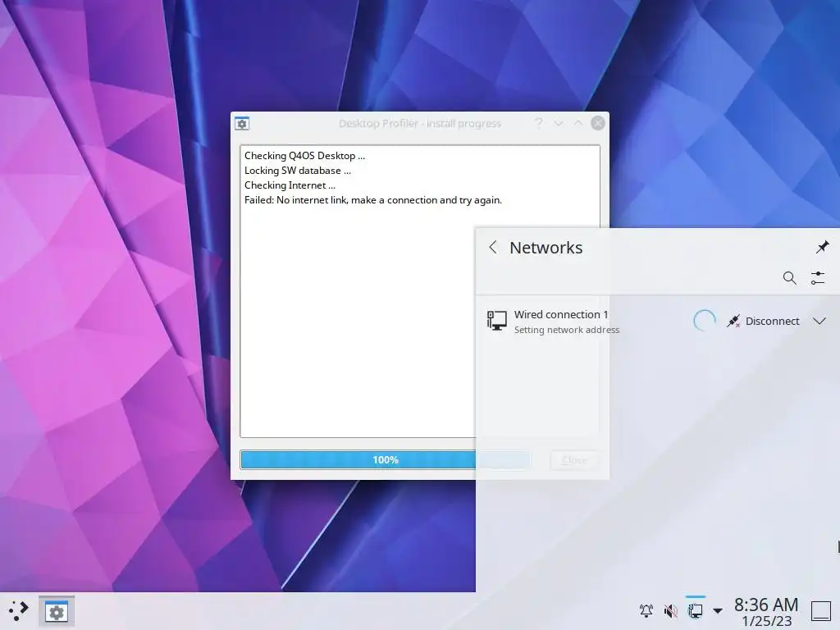Click the connecting spinner for Wired connection 1
The width and height of the screenshot is (840, 630).
coord(704,321)
